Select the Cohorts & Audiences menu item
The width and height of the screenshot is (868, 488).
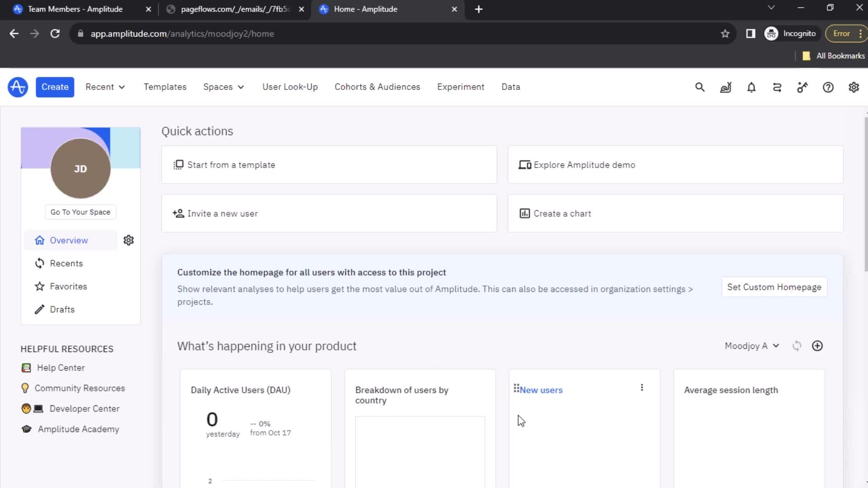click(x=377, y=87)
